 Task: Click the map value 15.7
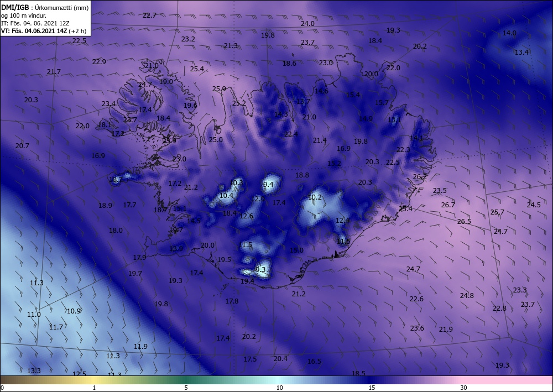pyautogui.click(x=381, y=103)
